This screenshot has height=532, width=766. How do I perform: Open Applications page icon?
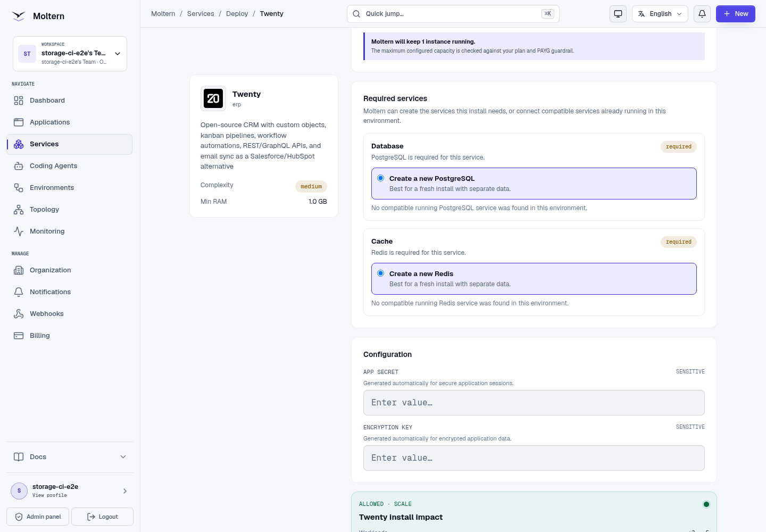[19, 122]
